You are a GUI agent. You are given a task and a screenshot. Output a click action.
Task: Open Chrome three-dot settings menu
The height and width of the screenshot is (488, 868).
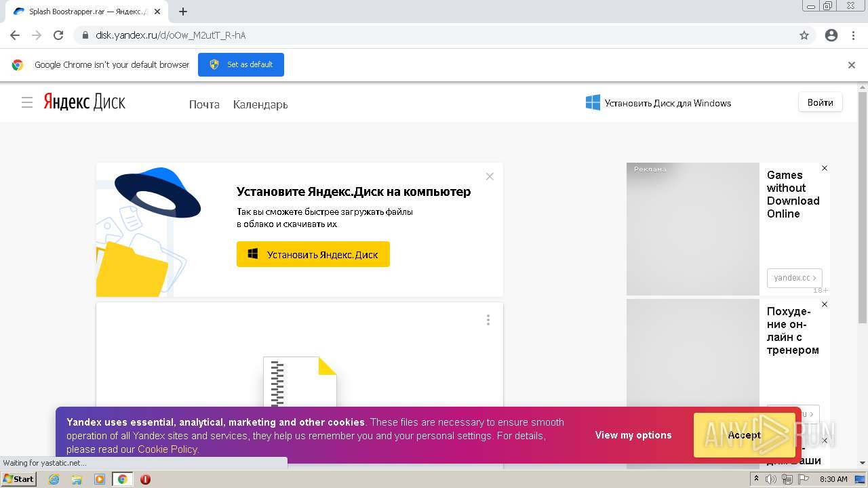(x=853, y=35)
